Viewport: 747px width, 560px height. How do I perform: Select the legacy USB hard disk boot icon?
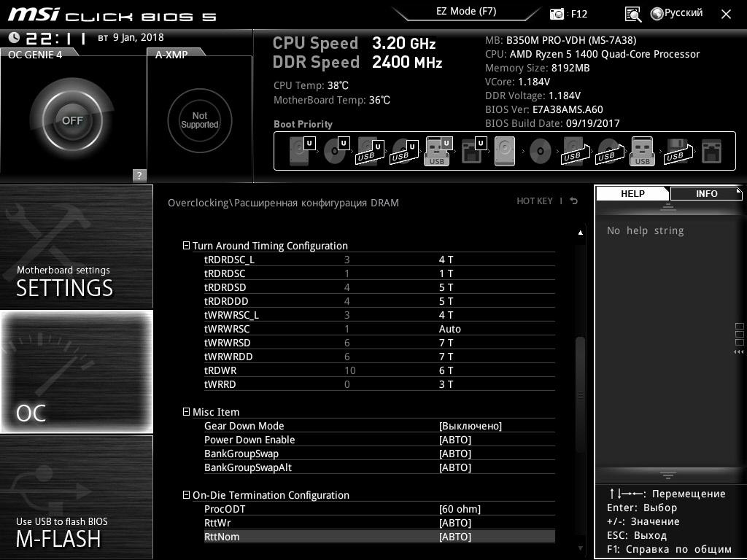click(575, 152)
